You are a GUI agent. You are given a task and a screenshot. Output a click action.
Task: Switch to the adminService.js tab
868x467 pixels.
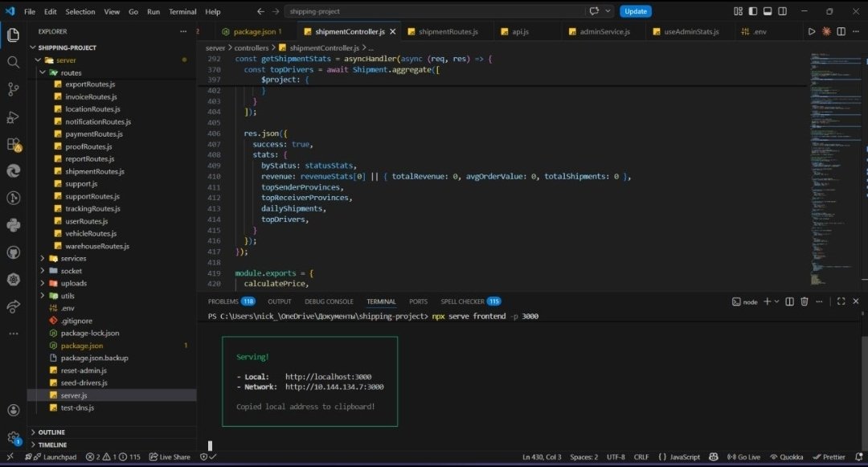click(x=604, y=31)
